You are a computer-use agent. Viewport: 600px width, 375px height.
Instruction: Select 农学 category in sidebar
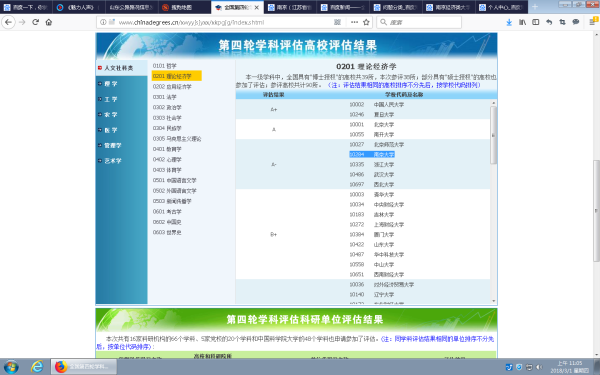[x=111, y=114]
